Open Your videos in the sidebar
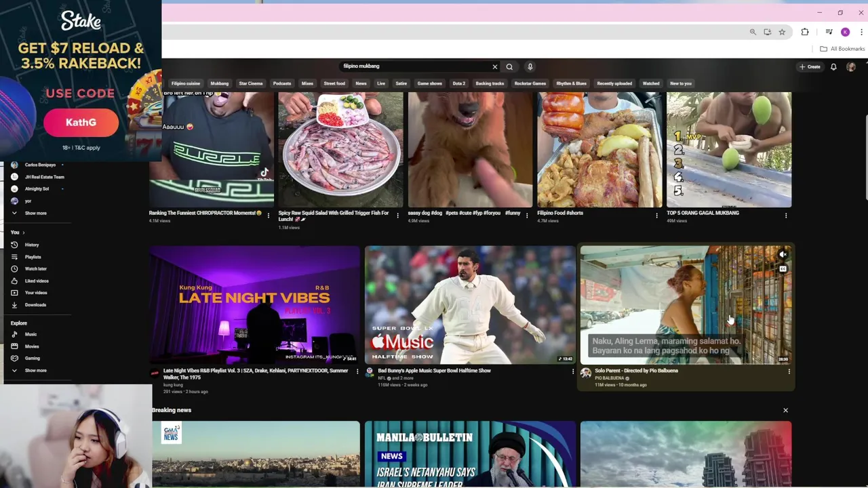Image resolution: width=868 pixels, height=488 pixels. [36, 293]
